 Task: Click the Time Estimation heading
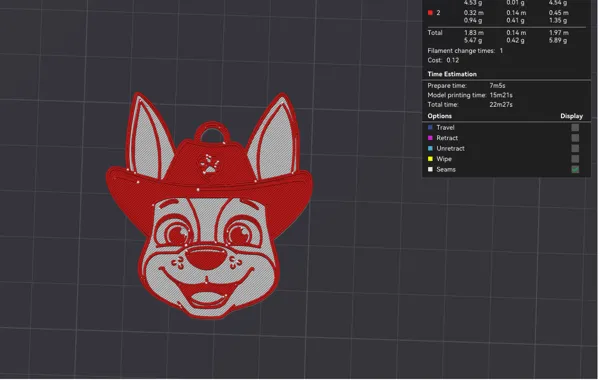[453, 74]
